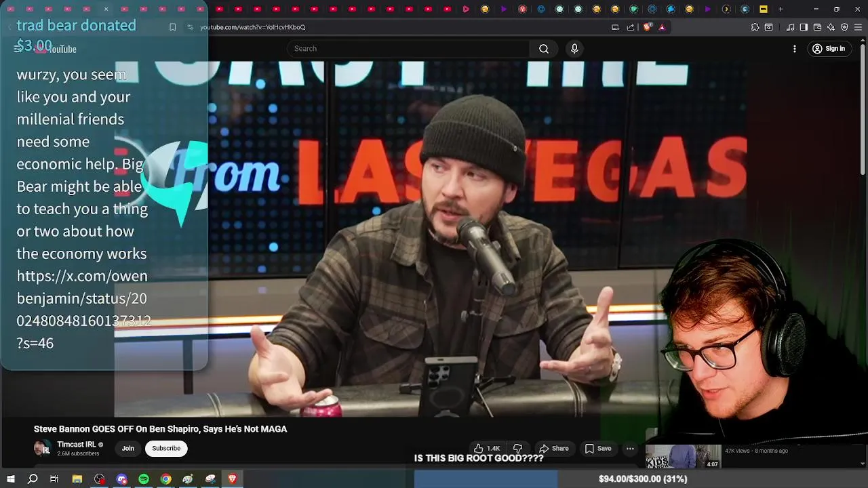Image resolution: width=868 pixels, height=488 pixels.
Task: Open Google Chrome from taskbar
Action: [x=165, y=479]
